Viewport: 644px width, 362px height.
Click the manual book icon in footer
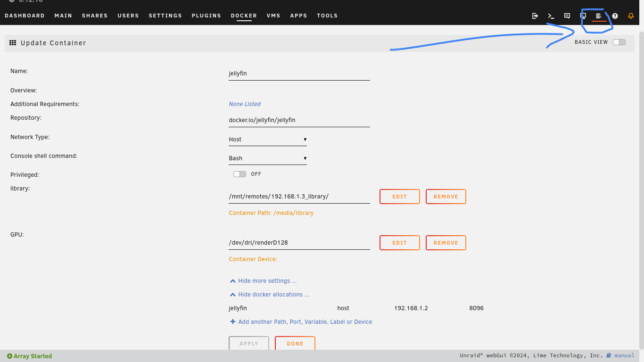609,355
